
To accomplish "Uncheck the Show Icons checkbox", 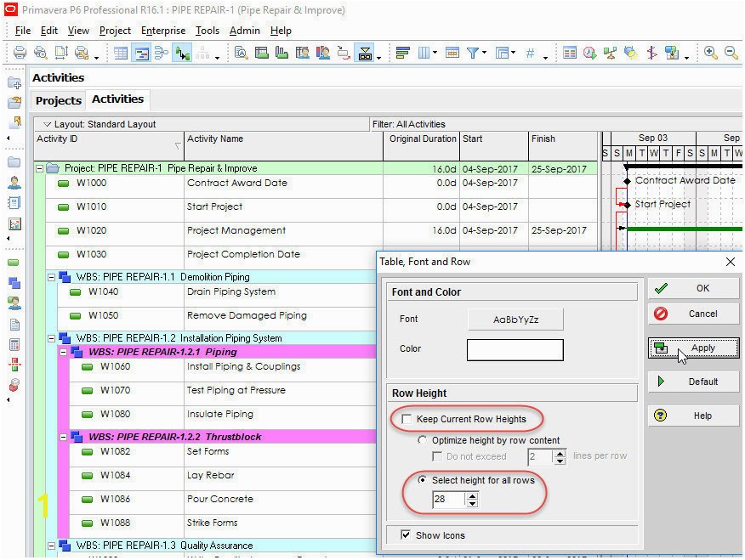I will [406, 535].
